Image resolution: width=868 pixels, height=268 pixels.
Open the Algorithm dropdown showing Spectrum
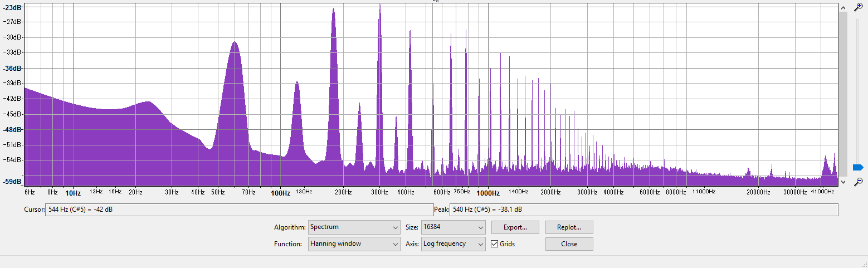click(354, 227)
